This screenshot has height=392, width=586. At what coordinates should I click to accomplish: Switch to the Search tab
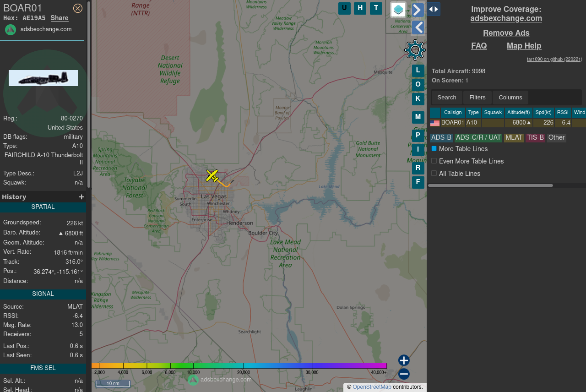pos(447,98)
